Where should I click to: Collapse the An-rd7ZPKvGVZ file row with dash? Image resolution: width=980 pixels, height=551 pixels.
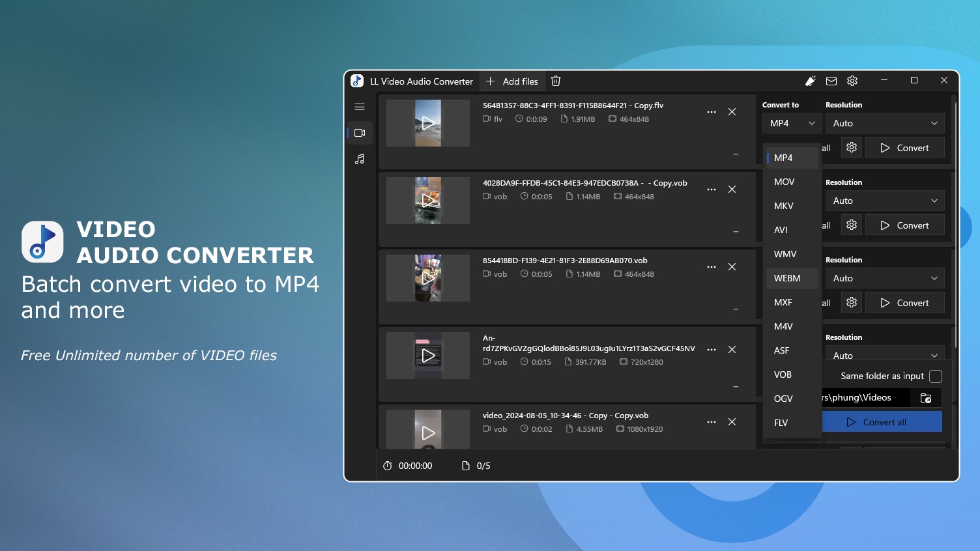click(x=736, y=387)
